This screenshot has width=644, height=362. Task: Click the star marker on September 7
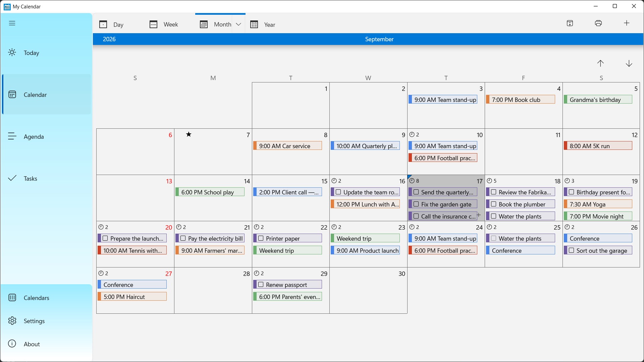[189, 134]
